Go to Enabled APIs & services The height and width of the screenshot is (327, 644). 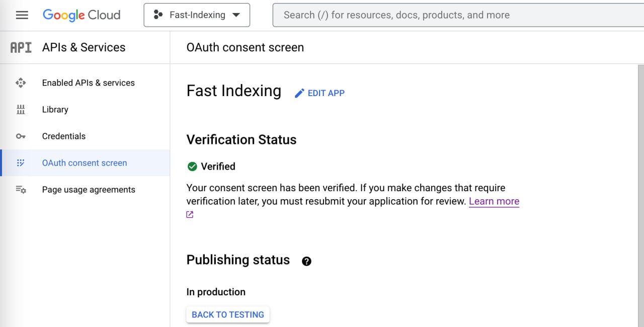point(89,83)
